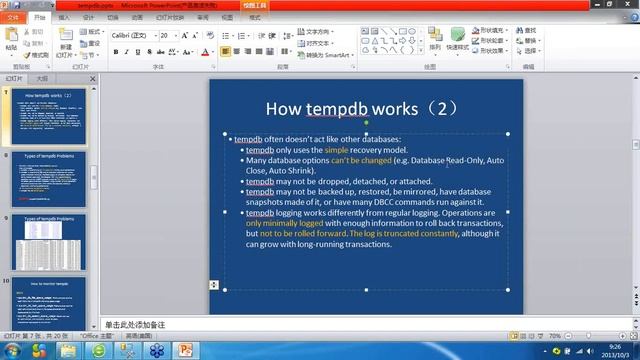
Task: Adjust the zoom slider handle
Action: coord(588,336)
